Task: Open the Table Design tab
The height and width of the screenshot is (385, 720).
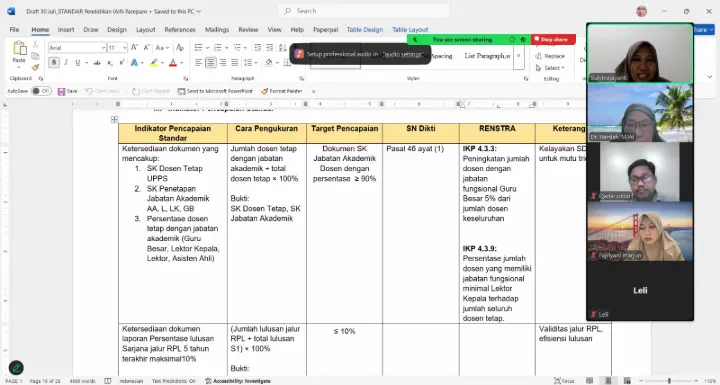Action: (365, 29)
